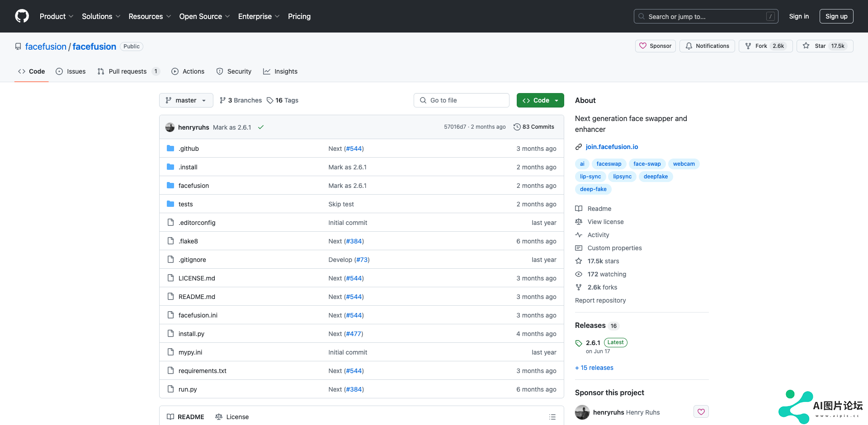Open the tests folder
The width and height of the screenshot is (868, 425).
click(x=185, y=204)
